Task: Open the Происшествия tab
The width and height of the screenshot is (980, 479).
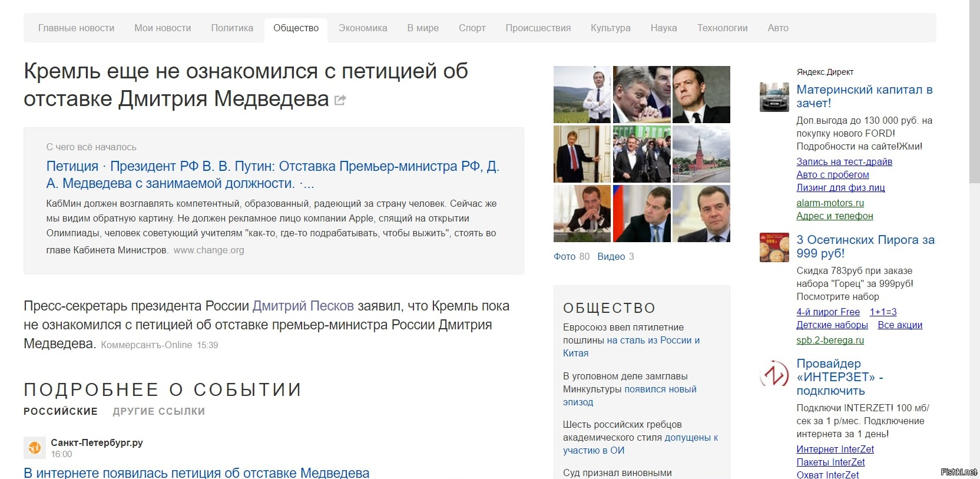Action: click(538, 28)
